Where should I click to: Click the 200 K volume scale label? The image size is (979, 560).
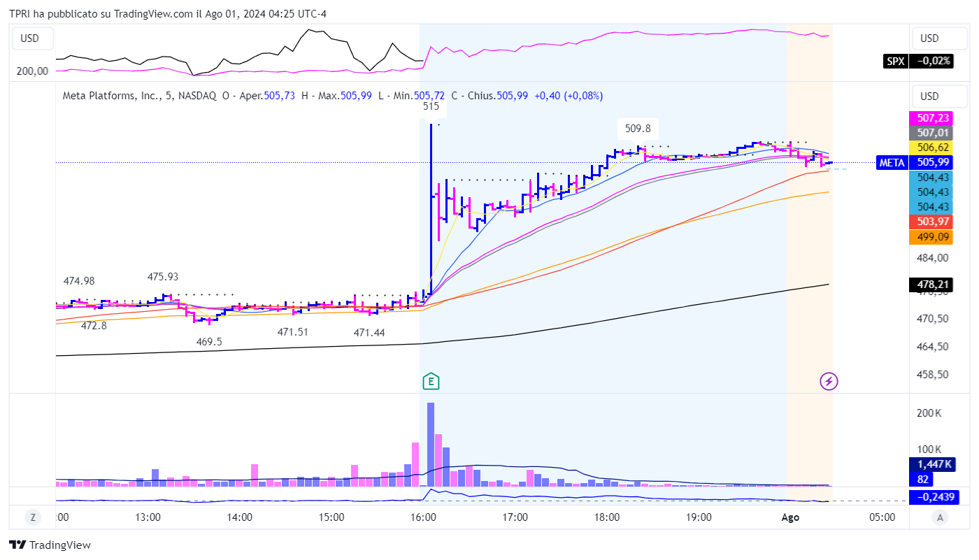[929, 413]
